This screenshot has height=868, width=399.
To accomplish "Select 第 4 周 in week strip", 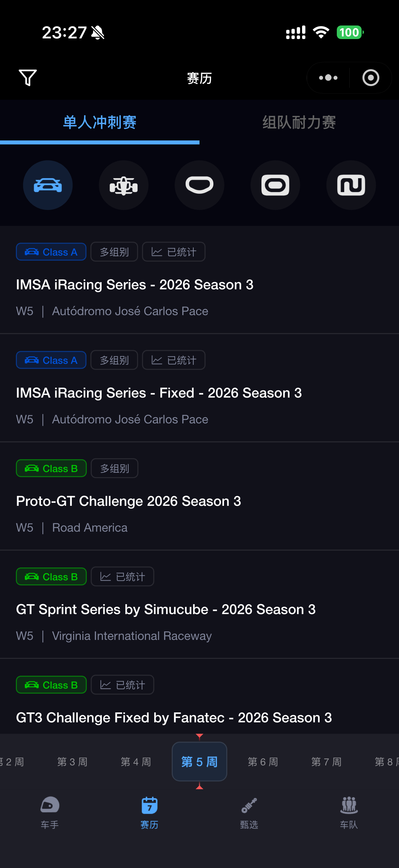I will click(x=136, y=762).
